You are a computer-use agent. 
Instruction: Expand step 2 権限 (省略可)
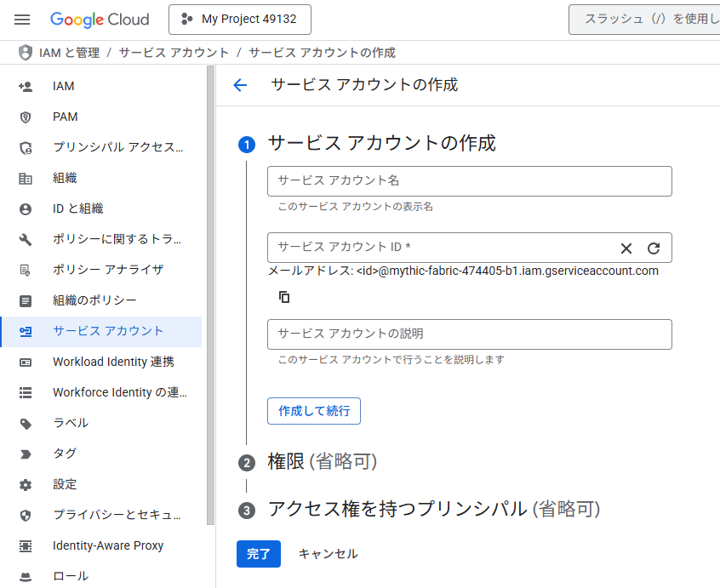(x=322, y=462)
